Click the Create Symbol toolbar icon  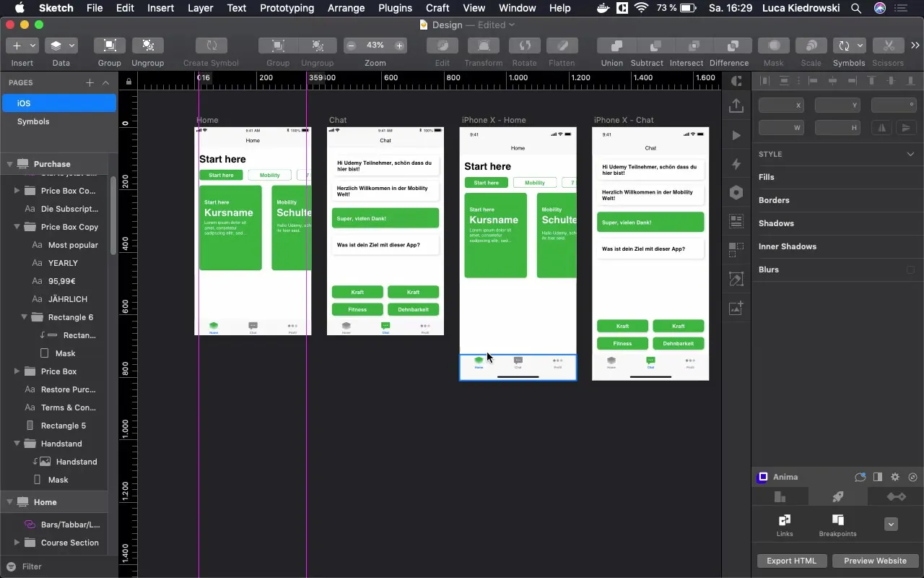[212, 46]
